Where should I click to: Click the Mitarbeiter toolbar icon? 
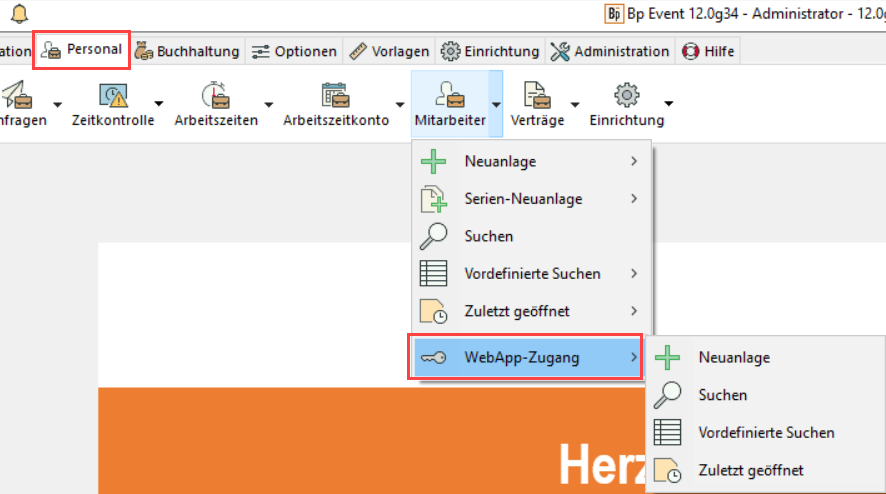(x=449, y=95)
